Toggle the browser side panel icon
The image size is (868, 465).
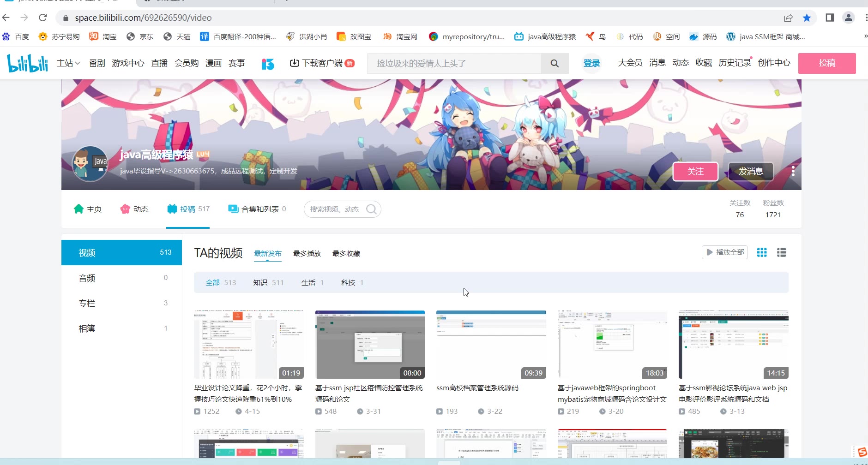pyautogui.click(x=830, y=18)
